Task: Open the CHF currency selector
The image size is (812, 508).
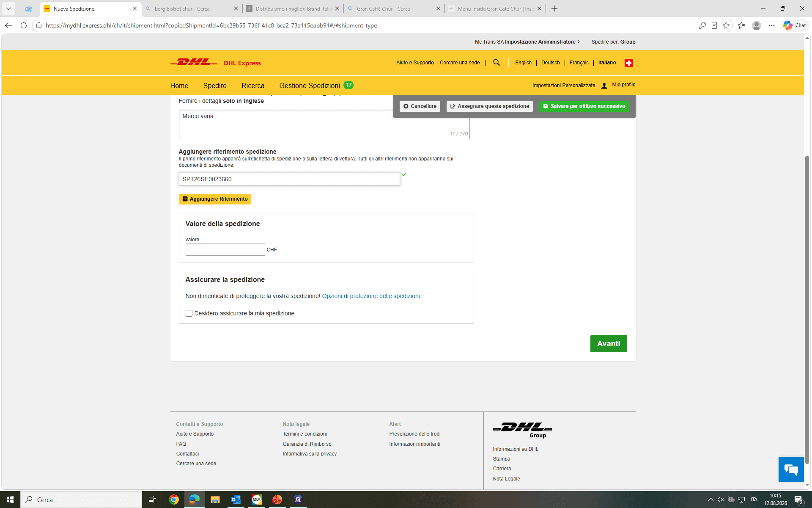Action: (272, 250)
